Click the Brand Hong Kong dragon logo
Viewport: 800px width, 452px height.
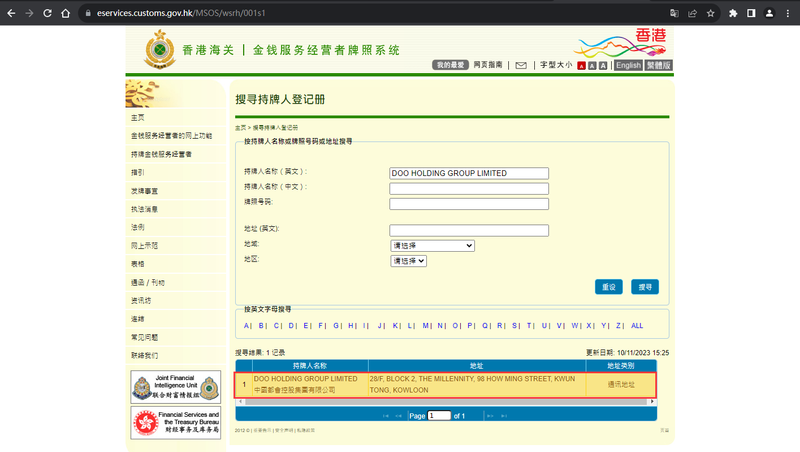tap(621, 43)
